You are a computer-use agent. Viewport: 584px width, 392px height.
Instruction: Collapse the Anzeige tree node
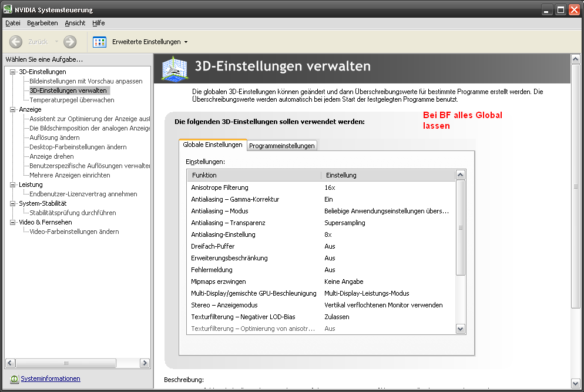[x=13, y=109]
